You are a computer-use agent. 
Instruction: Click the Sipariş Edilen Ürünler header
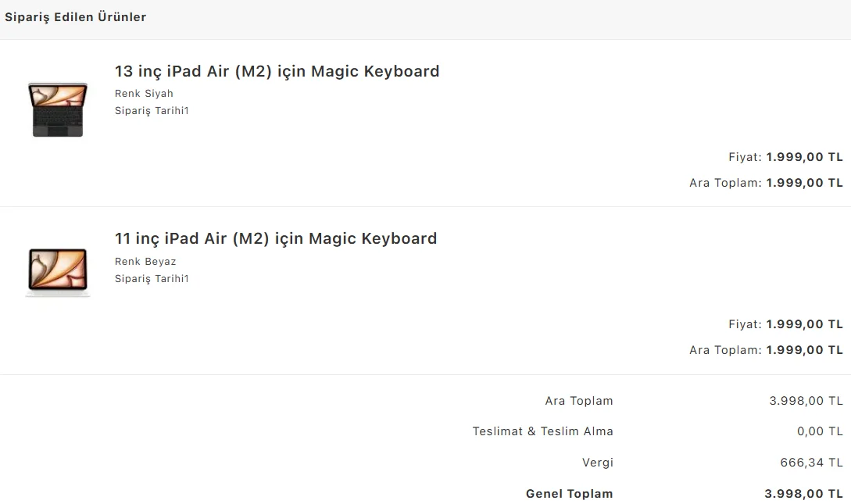pyautogui.click(x=76, y=17)
